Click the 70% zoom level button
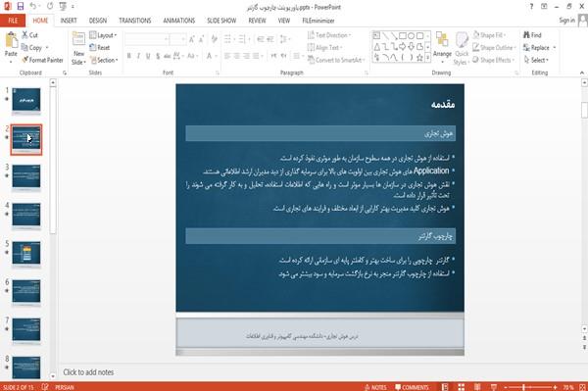The image size is (588, 391). (x=568, y=387)
